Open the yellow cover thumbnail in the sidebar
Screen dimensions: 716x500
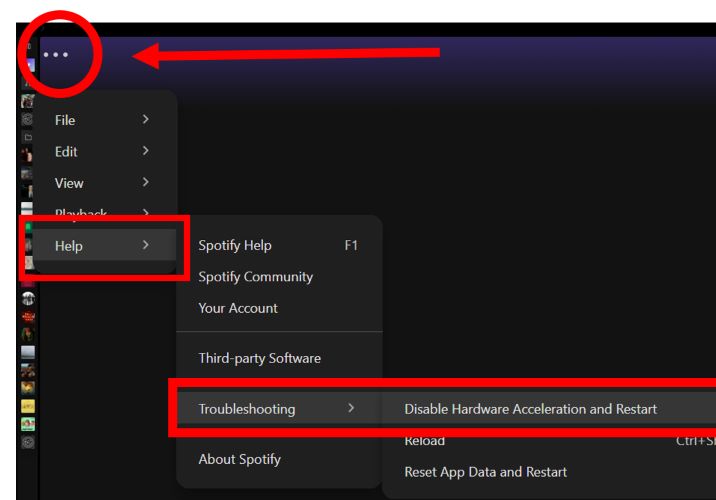point(28,406)
